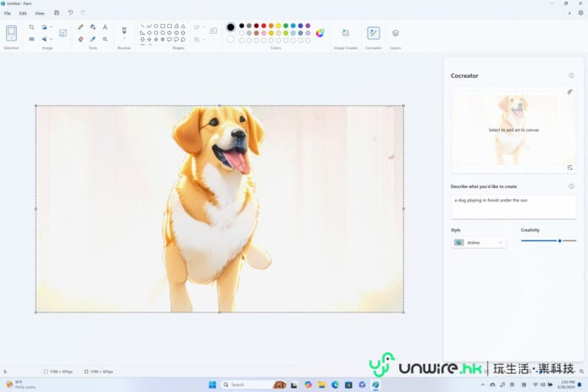
Task: Expand the Style dropdown showing Anime
Action: tap(480, 242)
